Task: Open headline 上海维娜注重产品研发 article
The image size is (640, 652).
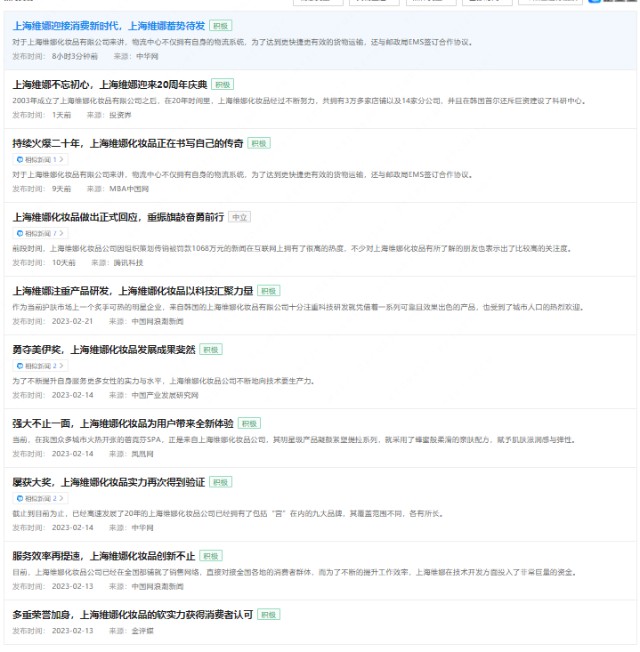Action: click(132, 291)
